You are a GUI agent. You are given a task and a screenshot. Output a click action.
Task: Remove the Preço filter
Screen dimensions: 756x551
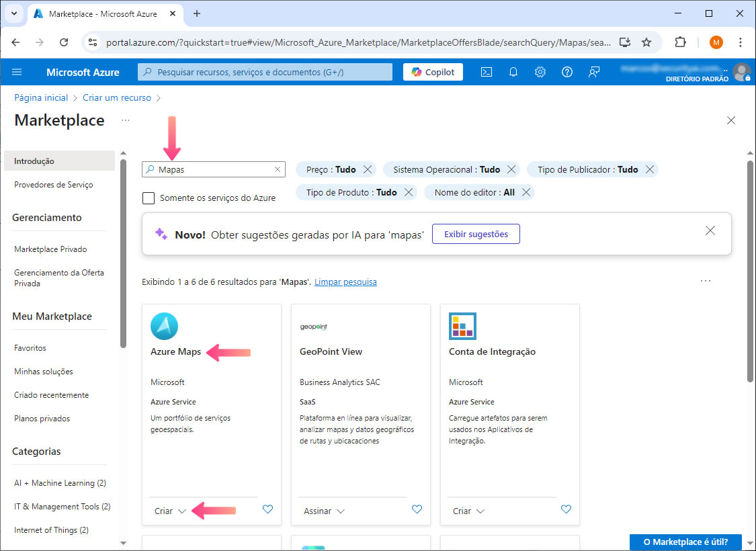click(x=368, y=170)
